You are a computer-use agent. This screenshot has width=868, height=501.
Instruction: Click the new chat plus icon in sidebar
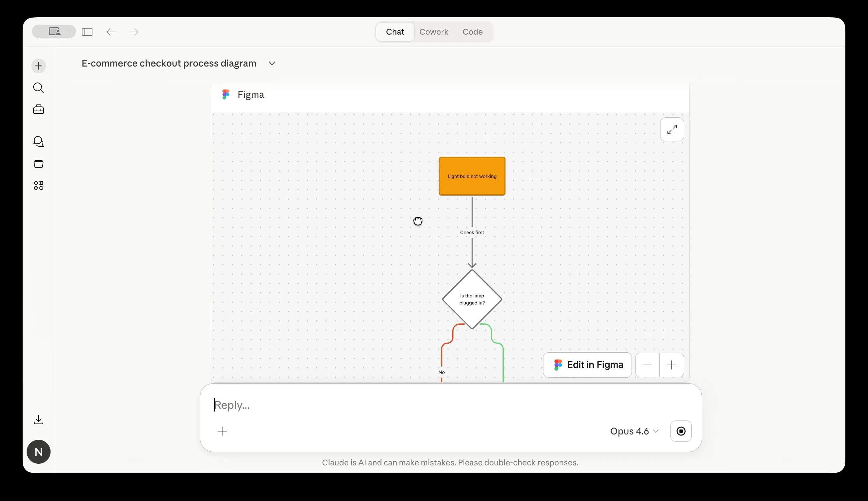39,66
